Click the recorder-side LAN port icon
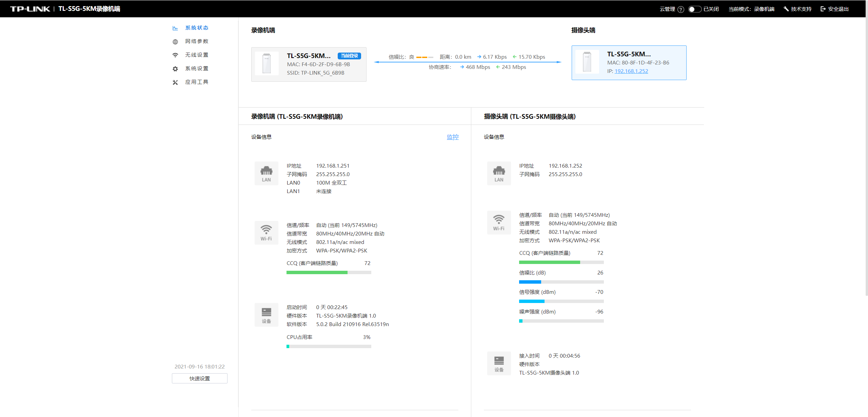The image size is (868, 417). point(266,173)
